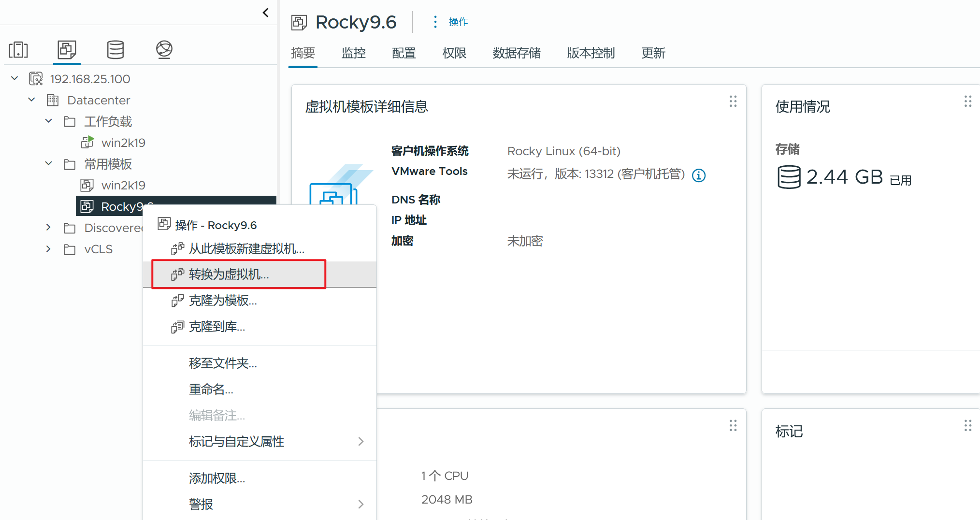The image size is (980, 520).
Task: Click the 常用模板 folder icon
Action: pyautogui.click(x=70, y=164)
